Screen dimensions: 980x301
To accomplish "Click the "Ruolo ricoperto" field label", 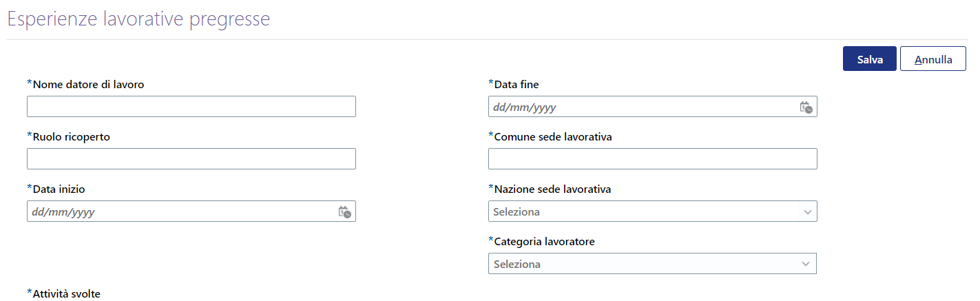I will click(72, 136).
